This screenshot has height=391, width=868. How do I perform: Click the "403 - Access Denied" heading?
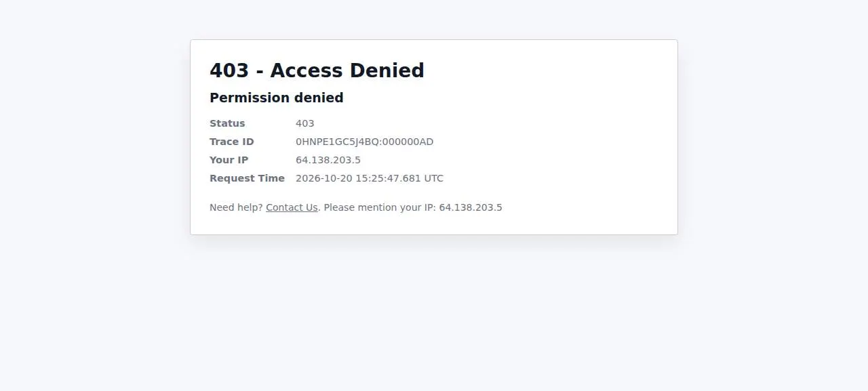[317, 70]
